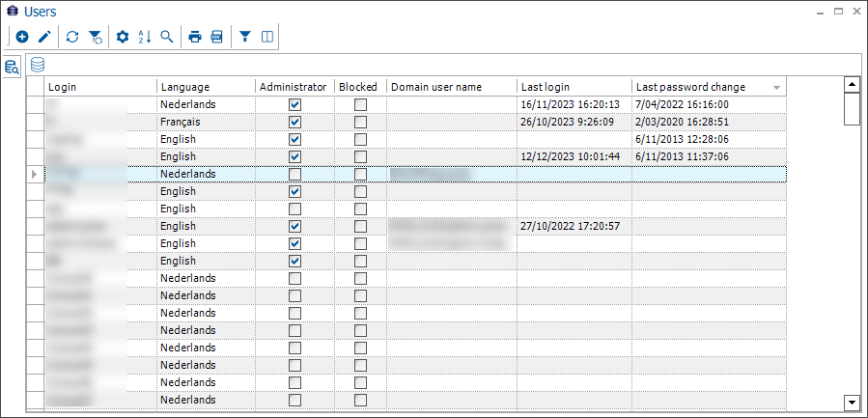868x418 pixels.
Task: Toggle Administrator for user logged in 12/12/2023
Action: [x=295, y=156]
